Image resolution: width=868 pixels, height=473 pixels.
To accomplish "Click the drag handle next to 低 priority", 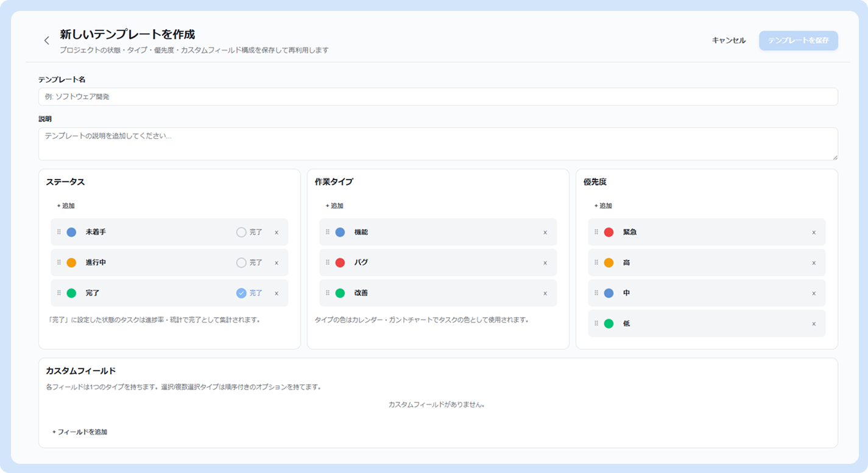I will [x=596, y=323].
